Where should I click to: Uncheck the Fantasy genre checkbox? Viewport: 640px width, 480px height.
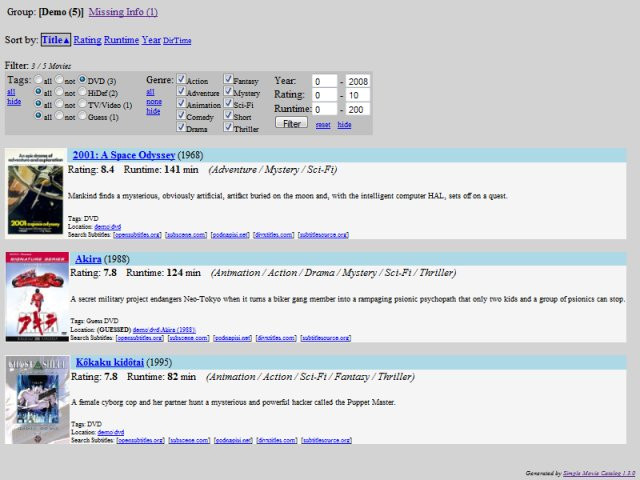228,79
